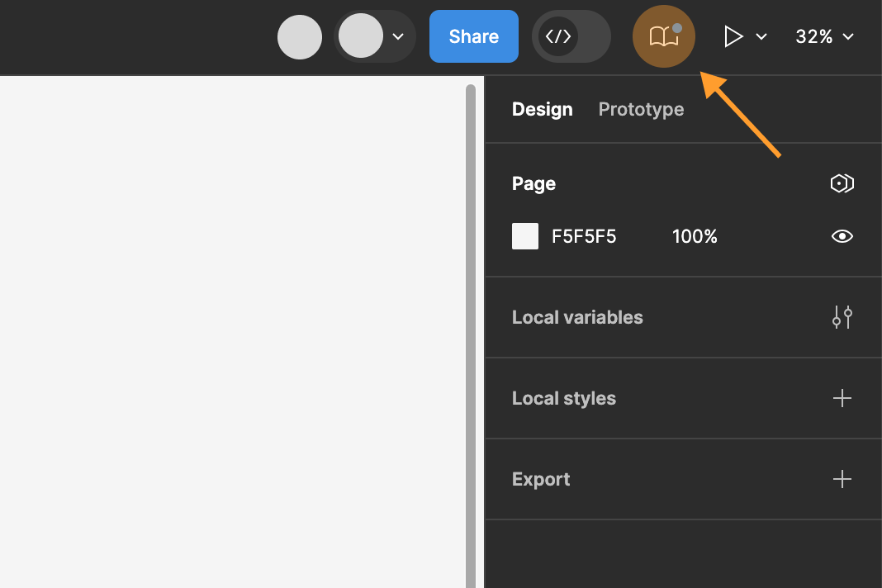Screen dimensions: 882x588
Task: Edit the F5F5F5 hex color value
Action: click(584, 236)
